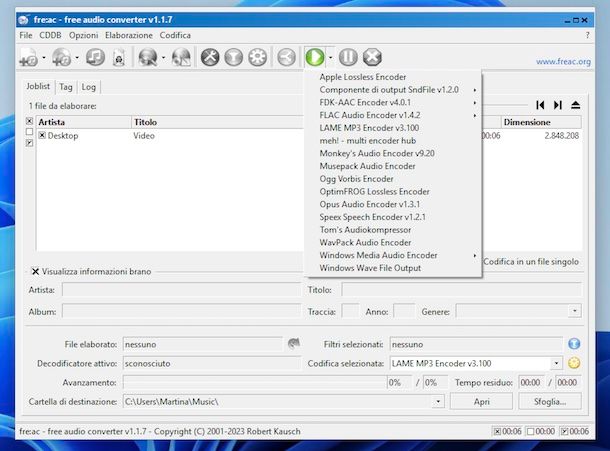This screenshot has height=451, width=610.
Task: Open signal processing filter icon
Action: (234, 57)
